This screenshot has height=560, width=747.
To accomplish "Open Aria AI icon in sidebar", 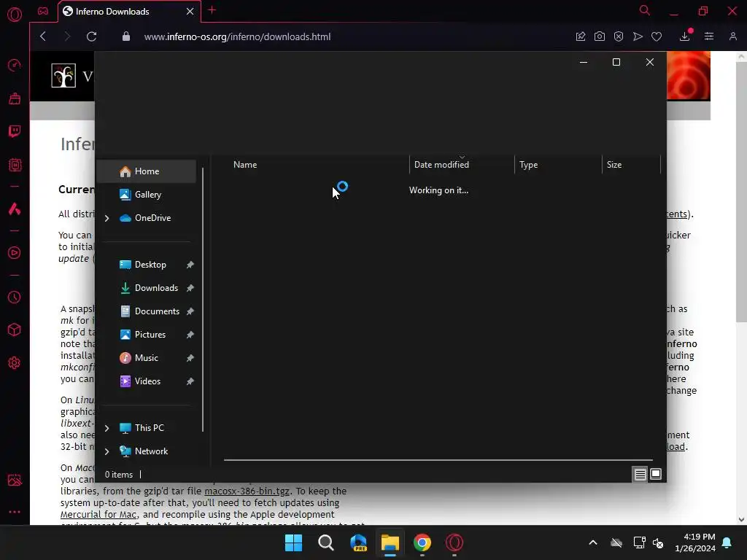I will click(15, 209).
